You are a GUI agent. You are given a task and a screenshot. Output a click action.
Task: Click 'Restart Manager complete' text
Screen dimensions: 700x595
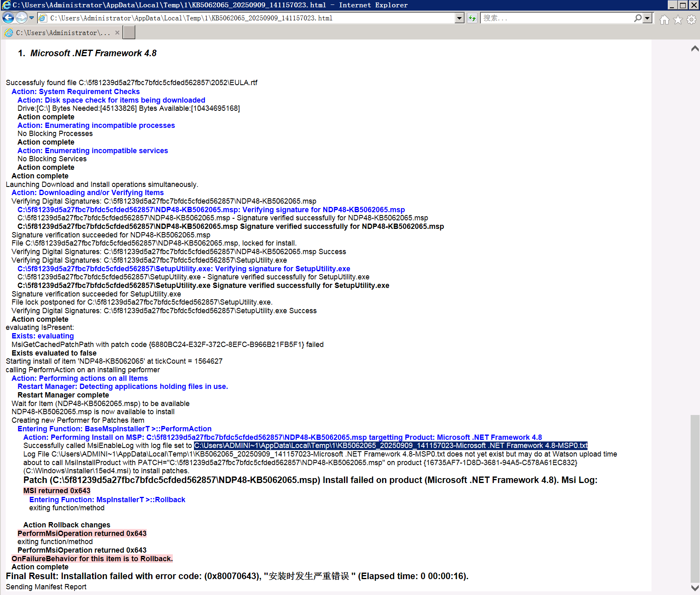coord(63,395)
